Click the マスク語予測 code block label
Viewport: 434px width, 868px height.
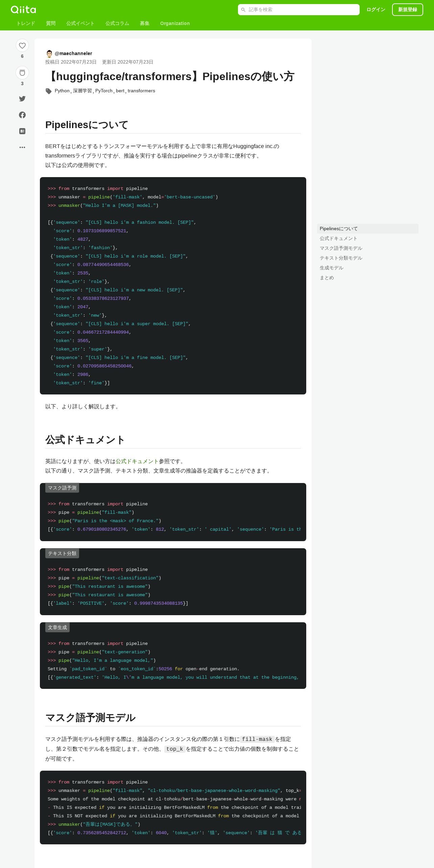62,488
